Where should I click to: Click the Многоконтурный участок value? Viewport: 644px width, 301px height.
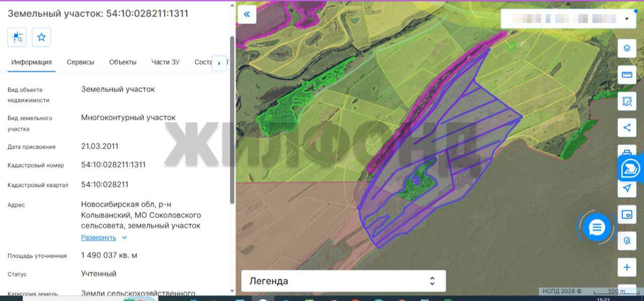tap(128, 118)
